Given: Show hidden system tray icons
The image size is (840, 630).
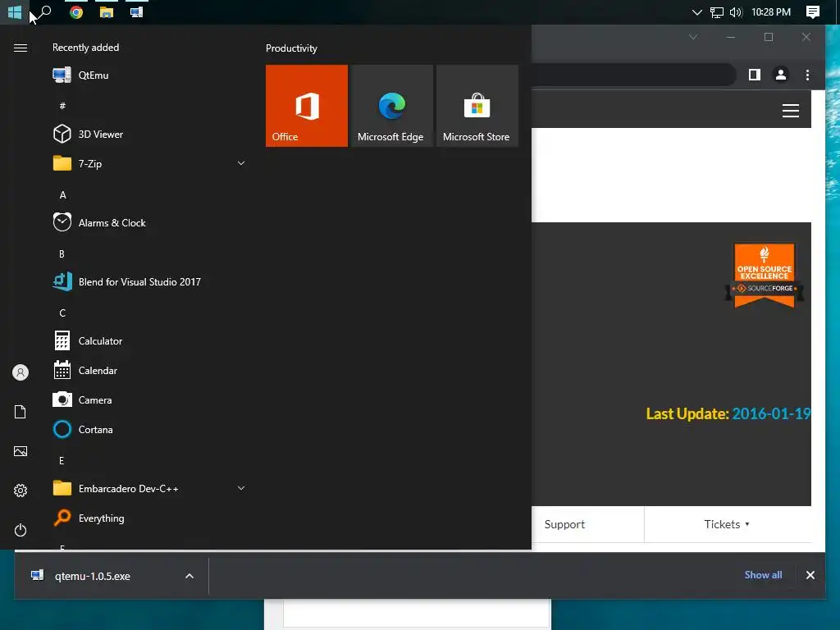Looking at the screenshot, I should point(696,11).
